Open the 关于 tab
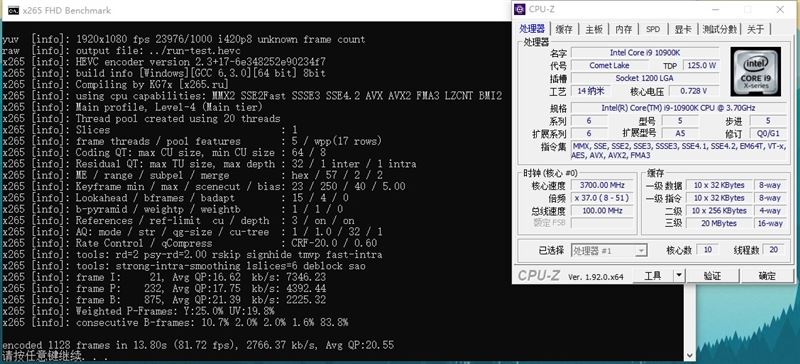This screenshot has height=364, width=800. (x=756, y=29)
